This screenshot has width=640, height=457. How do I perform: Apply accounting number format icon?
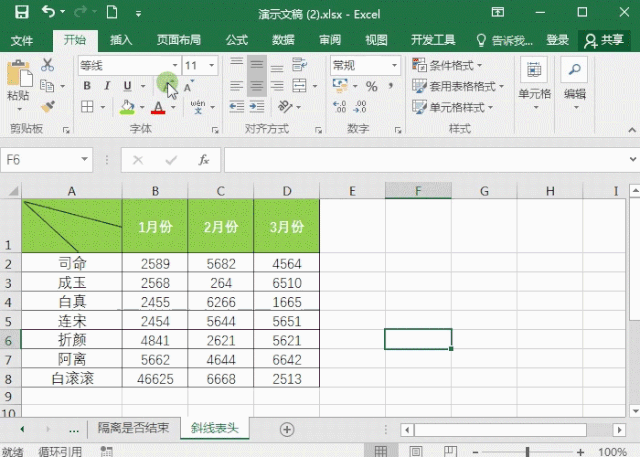[x=340, y=86]
